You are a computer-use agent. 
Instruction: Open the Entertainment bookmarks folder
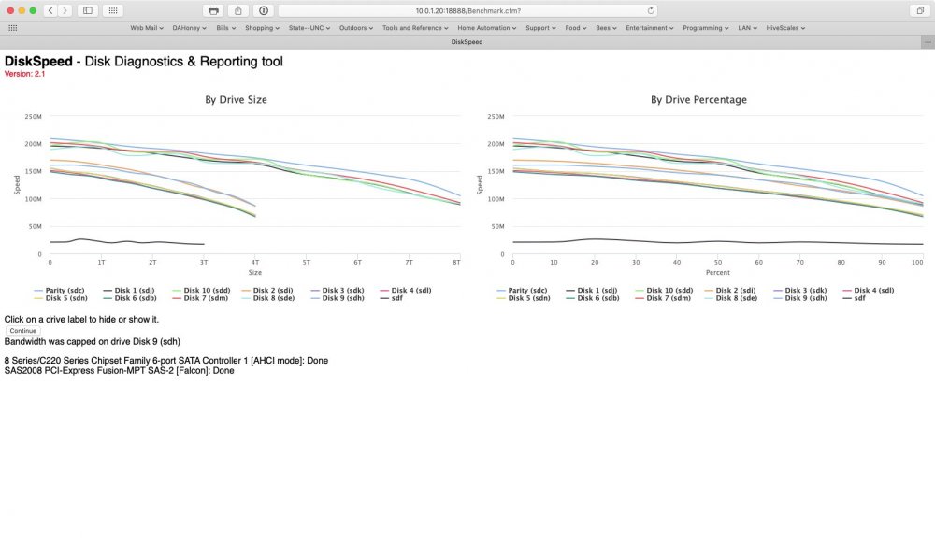650,28
